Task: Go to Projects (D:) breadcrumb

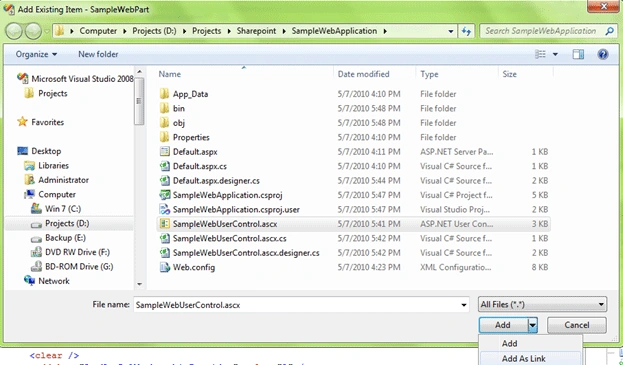Action: (x=154, y=31)
